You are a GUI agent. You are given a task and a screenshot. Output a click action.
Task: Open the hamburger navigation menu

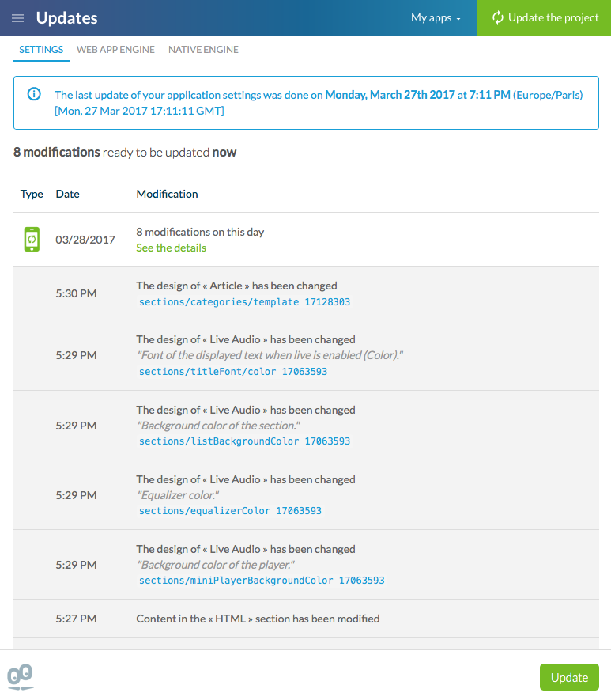click(17, 18)
